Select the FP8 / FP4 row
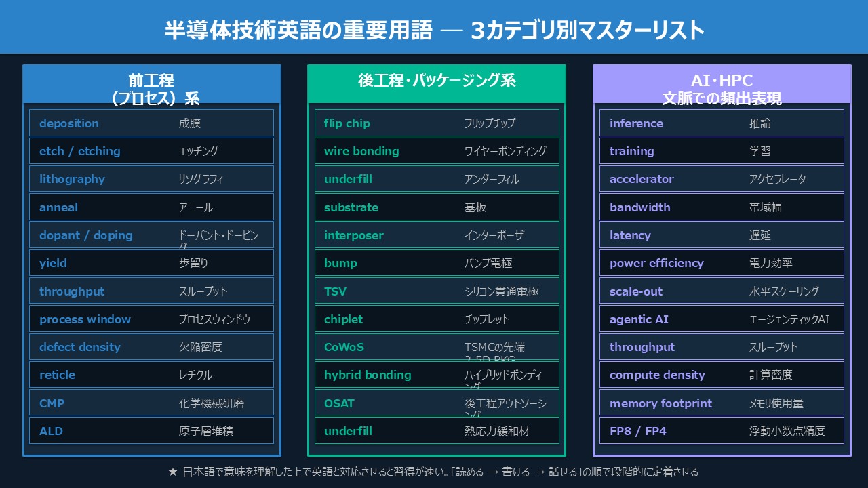Screen dimensions: 868x488 pos(722,431)
